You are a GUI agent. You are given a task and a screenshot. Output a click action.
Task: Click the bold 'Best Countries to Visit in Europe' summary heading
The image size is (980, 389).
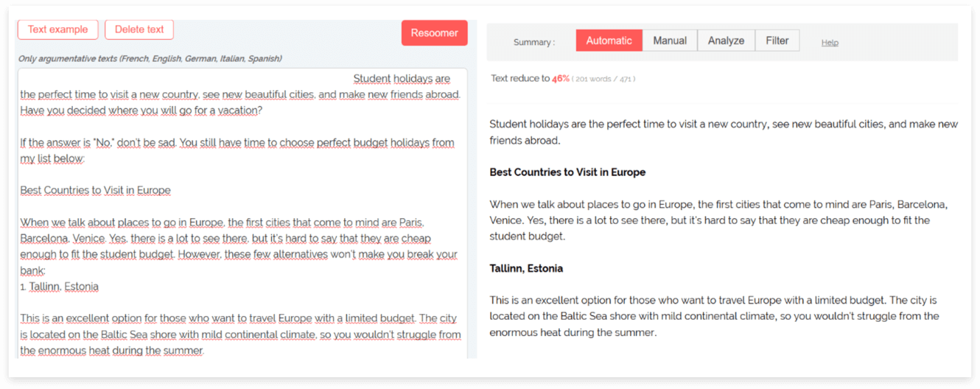click(x=567, y=172)
